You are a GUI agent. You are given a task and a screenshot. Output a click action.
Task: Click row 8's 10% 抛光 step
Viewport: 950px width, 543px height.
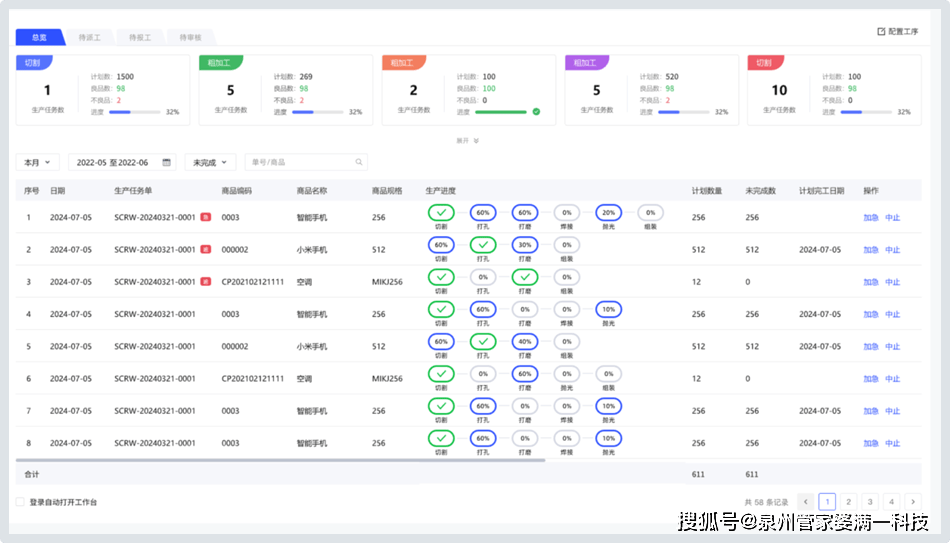click(608, 438)
